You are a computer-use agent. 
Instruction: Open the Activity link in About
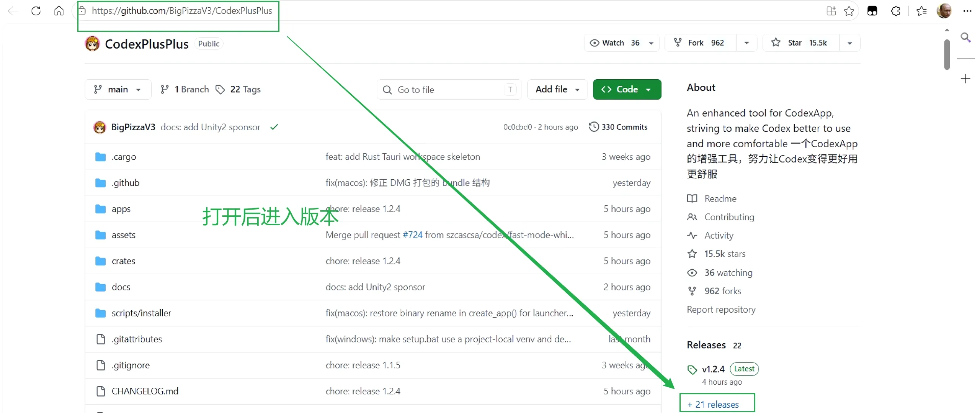point(719,236)
